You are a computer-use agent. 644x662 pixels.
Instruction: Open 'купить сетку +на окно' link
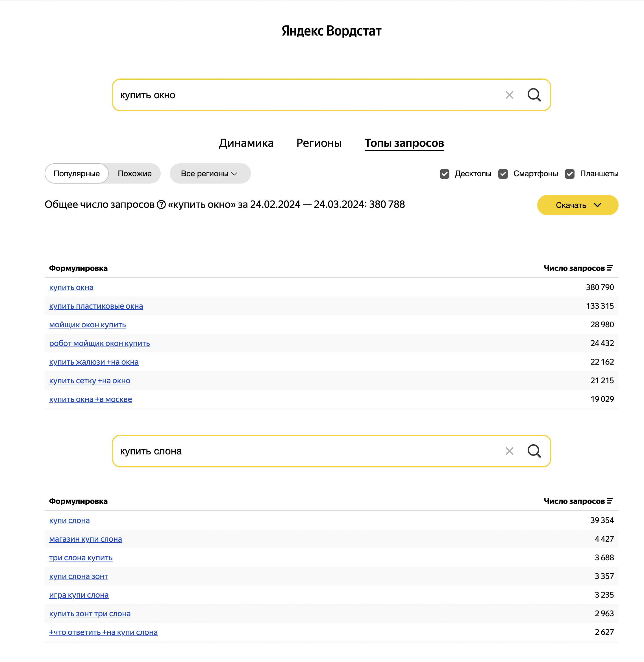pos(90,380)
